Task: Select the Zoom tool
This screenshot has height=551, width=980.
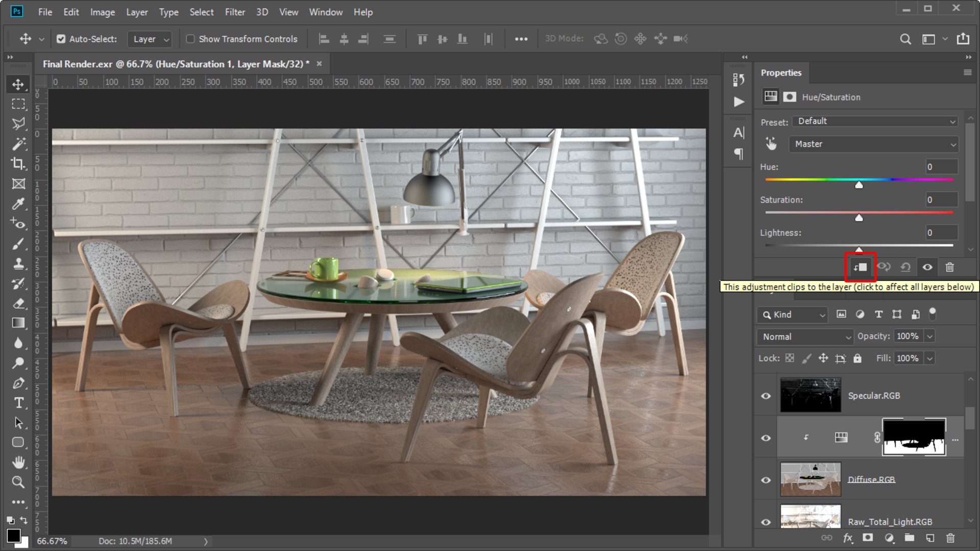Action: 18,482
